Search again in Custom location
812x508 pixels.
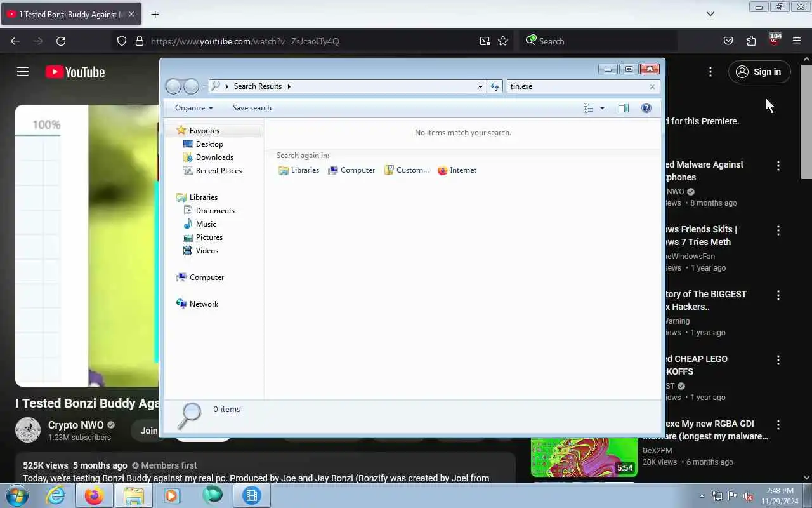[407, 170]
